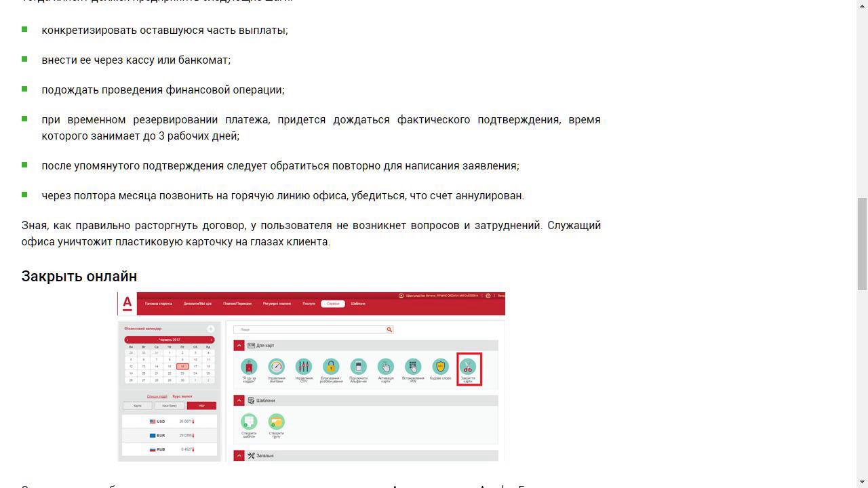The image size is (868, 488).
Task: Click the 'Каси банку' rate button
Action: tap(170, 406)
